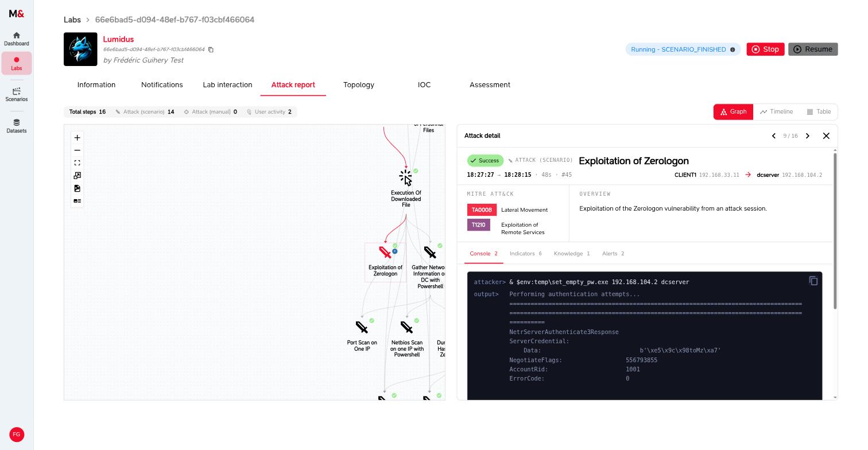Image resolution: width=868 pixels, height=450 pixels.
Task: Open the FG user avatar menu
Action: point(17,435)
